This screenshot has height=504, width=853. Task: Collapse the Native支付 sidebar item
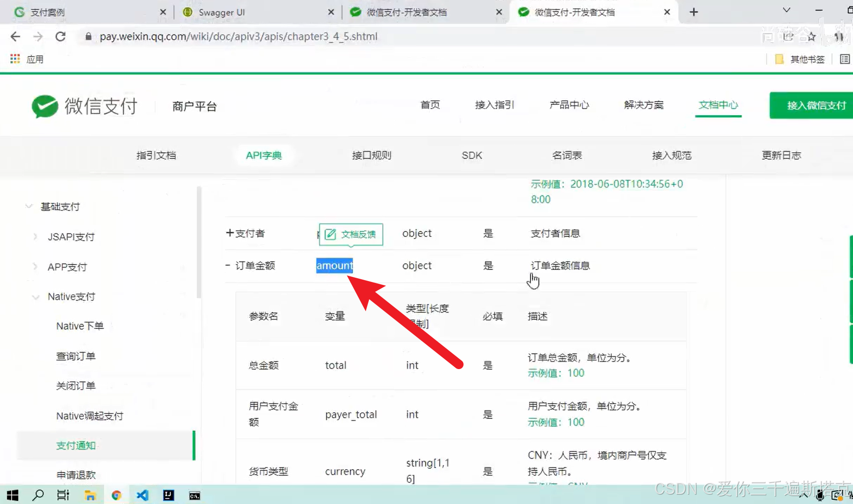point(36,297)
